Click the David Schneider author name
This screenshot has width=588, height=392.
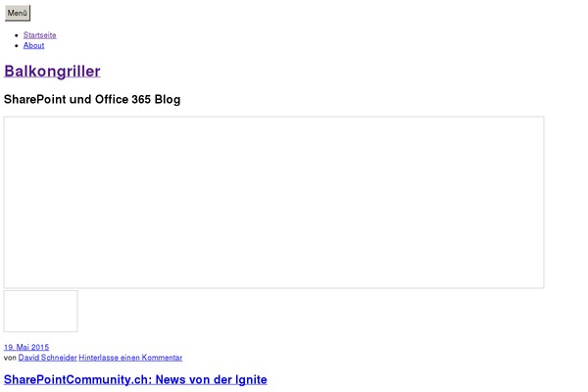[x=48, y=358]
